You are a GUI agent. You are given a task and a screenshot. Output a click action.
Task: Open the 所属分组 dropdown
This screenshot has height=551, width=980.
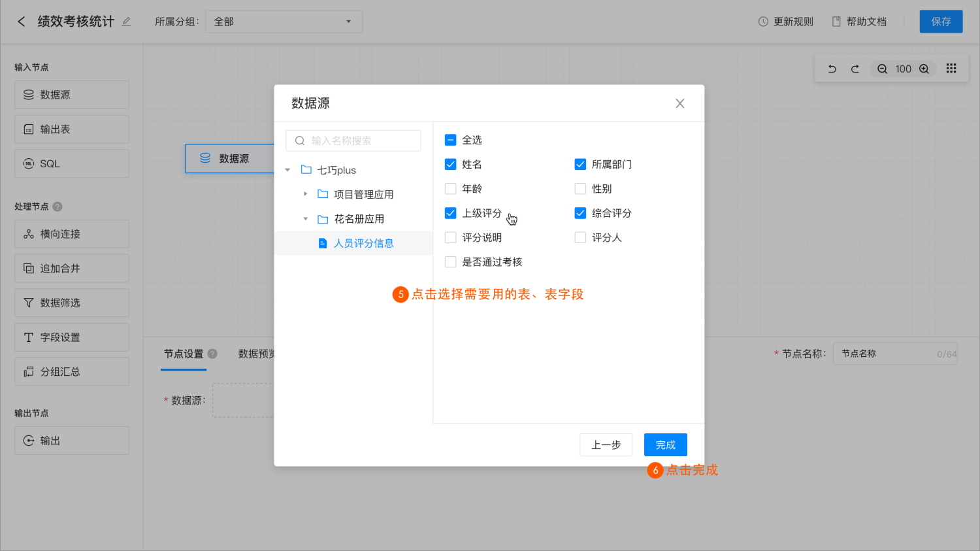(x=284, y=22)
